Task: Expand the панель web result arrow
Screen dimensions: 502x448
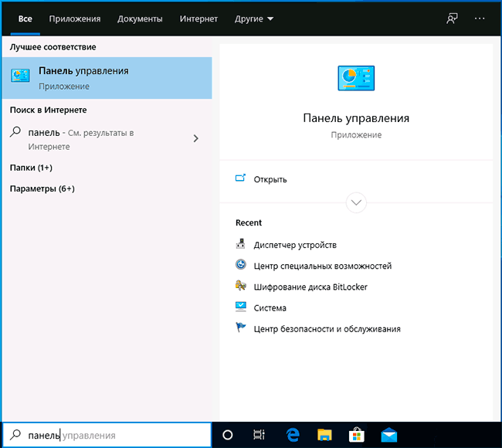Action: (x=195, y=138)
